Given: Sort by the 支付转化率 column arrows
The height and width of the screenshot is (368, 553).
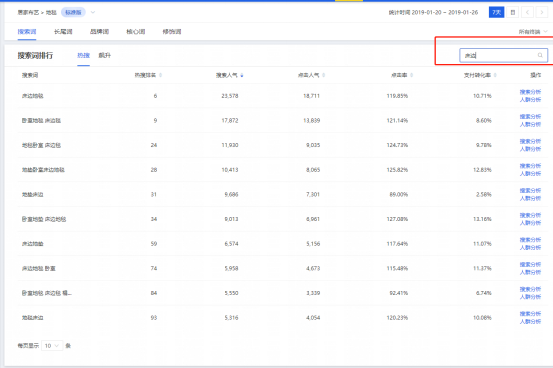Looking at the screenshot, I should tap(495, 75).
